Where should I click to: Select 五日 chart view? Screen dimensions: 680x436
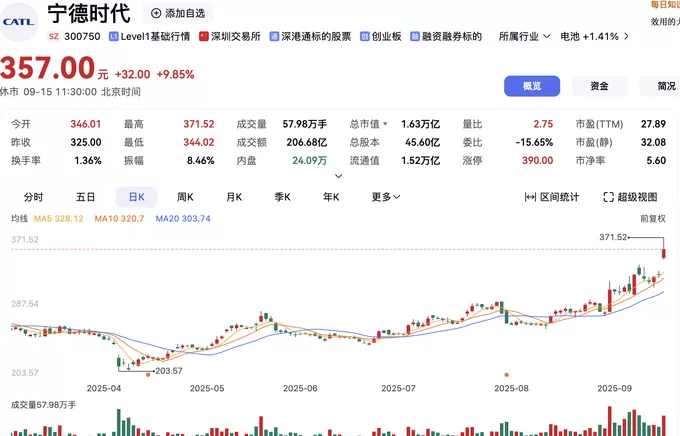(85, 197)
